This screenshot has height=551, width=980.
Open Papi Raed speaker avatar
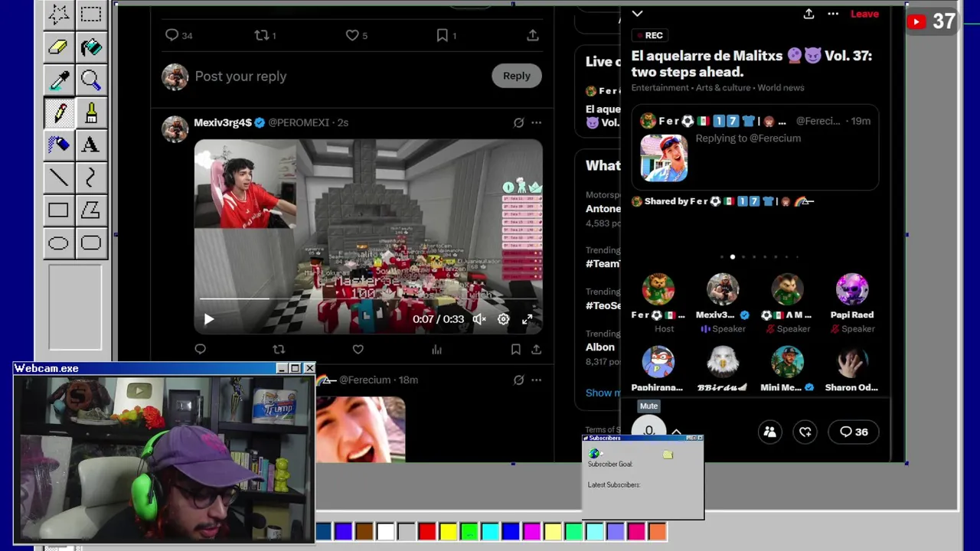coord(852,289)
